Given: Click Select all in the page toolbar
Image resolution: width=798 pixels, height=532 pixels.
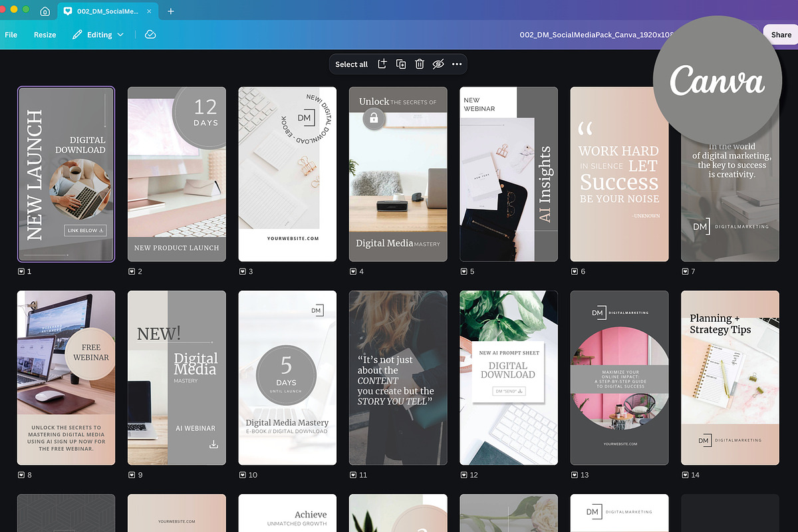Looking at the screenshot, I should pyautogui.click(x=351, y=65).
